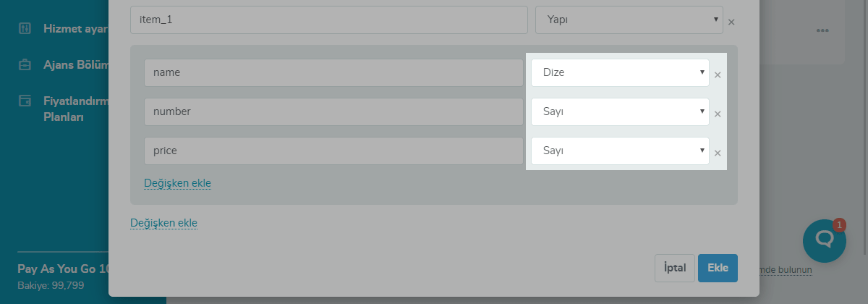Viewport: 868px width, 304px height.
Task: Click the item_1 name field
Action: (x=328, y=20)
